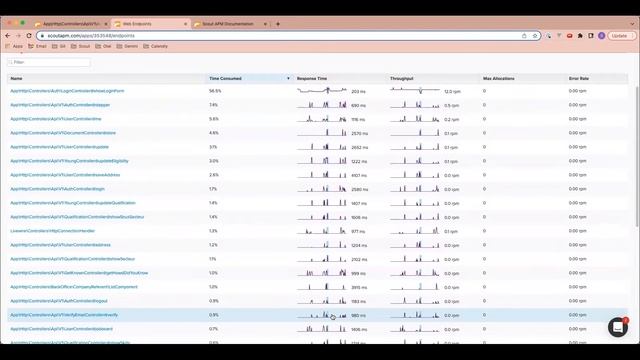Click the 203 ms response time value
The image size is (640, 360).
(x=358, y=92)
